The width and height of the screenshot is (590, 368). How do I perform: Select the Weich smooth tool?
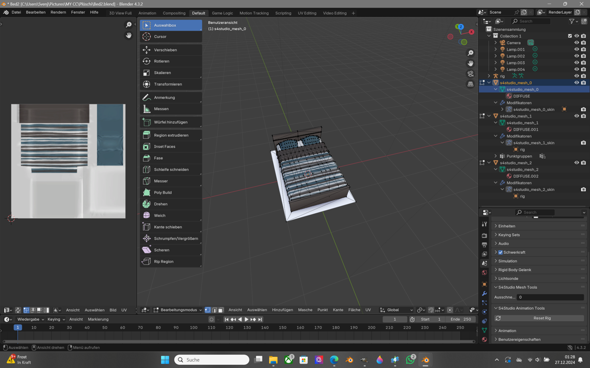click(171, 215)
